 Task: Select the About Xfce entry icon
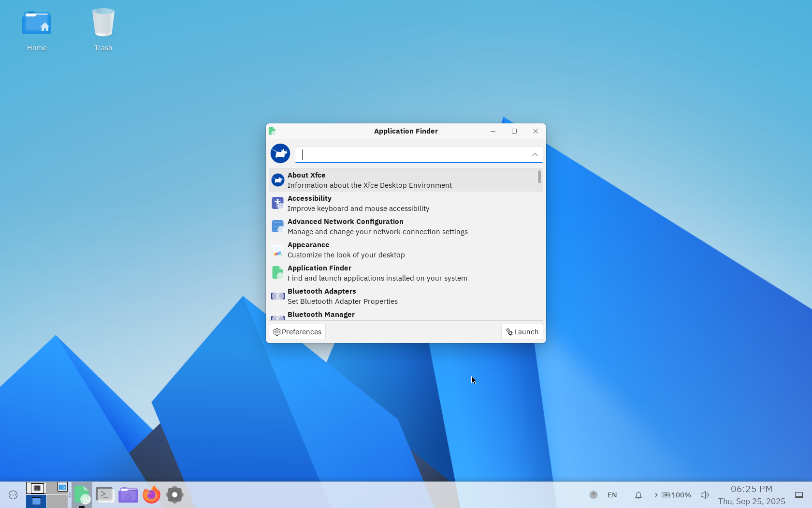(278, 180)
